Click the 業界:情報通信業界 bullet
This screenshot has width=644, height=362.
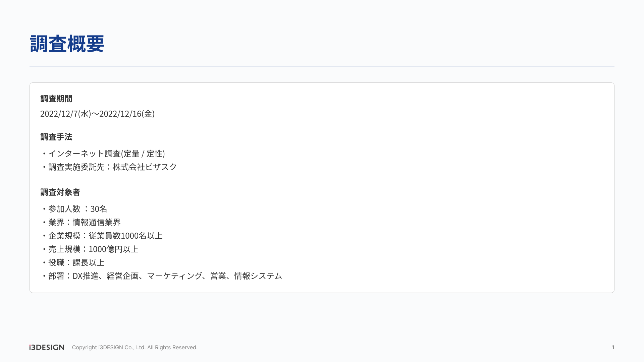pos(83,223)
